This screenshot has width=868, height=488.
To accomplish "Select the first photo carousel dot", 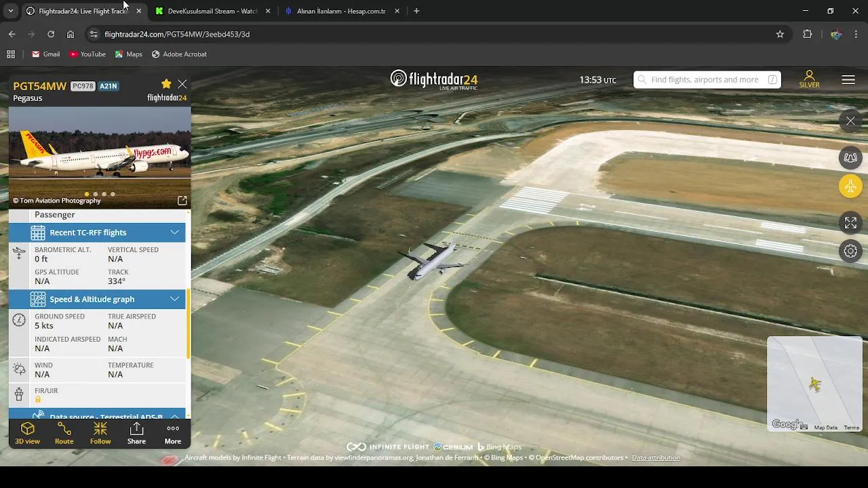I will [86, 195].
